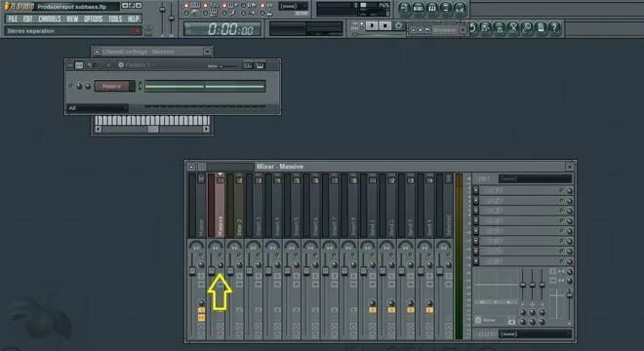
Task: Open the CHANNELS menu
Action: pos(50,19)
